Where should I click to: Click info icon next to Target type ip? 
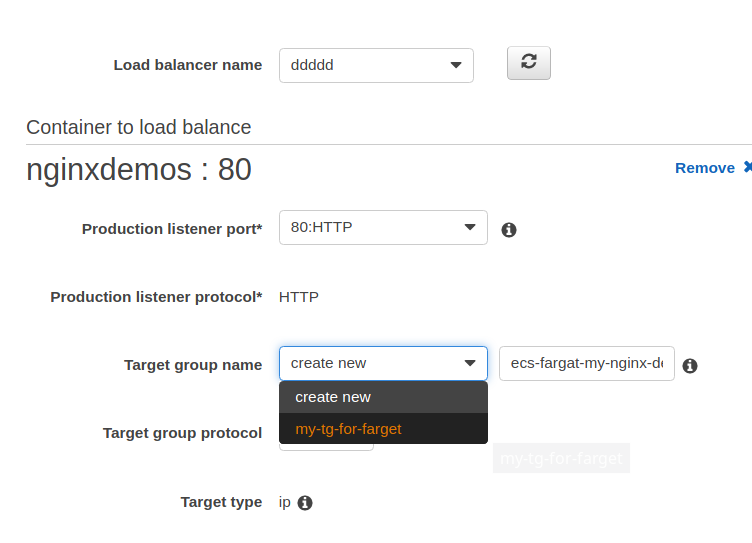tap(305, 503)
